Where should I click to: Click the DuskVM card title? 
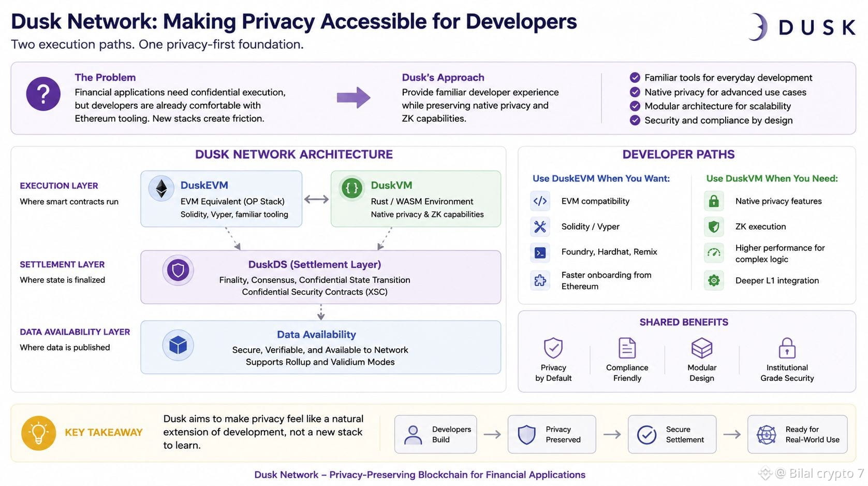[x=391, y=185]
